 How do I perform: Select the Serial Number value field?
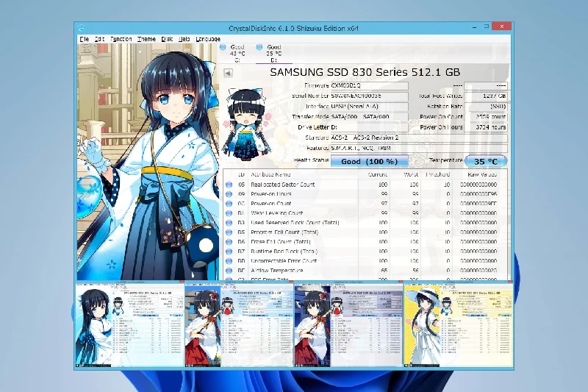pos(370,96)
